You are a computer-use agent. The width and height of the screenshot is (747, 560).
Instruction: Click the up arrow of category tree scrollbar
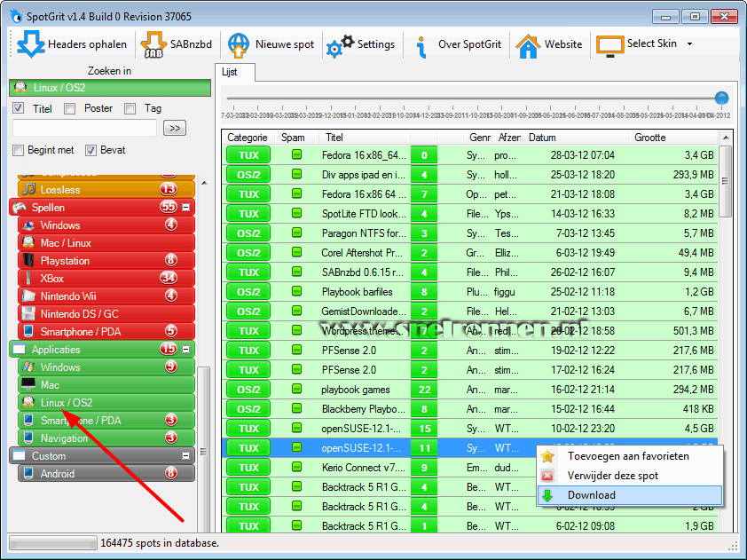coord(204,183)
